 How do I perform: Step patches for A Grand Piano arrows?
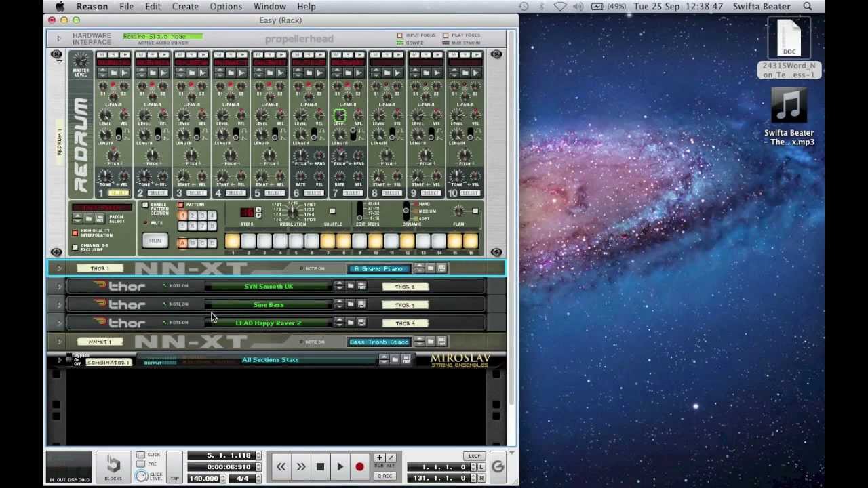(419, 268)
